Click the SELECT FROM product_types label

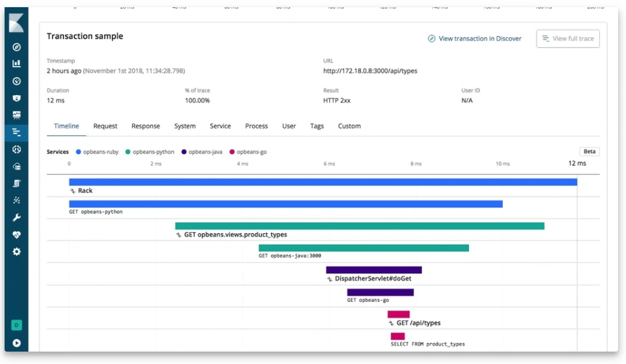[428, 344]
